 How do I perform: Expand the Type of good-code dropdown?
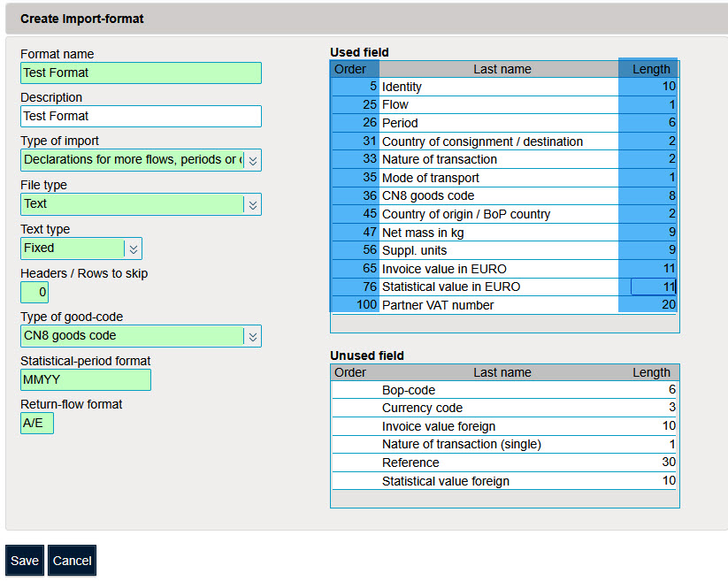[x=252, y=336]
